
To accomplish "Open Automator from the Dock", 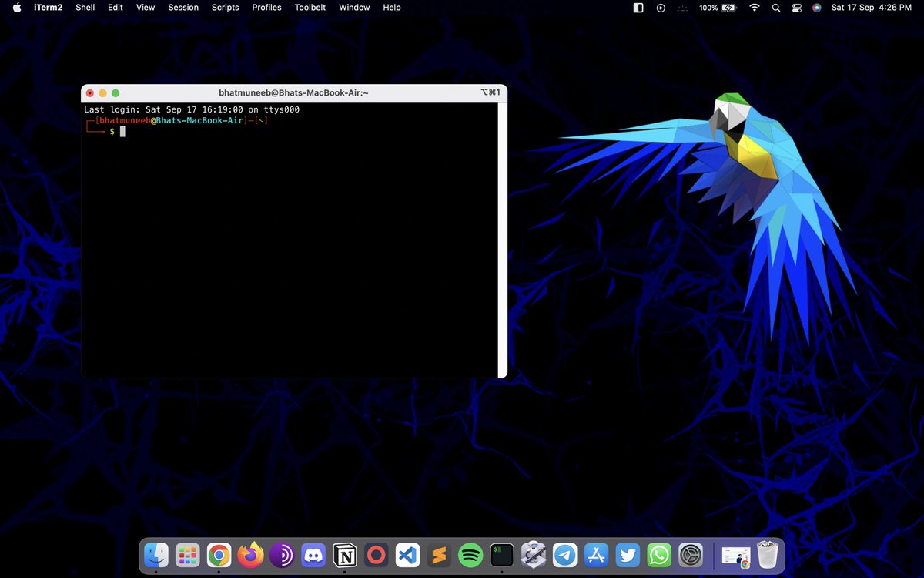I will (534, 555).
